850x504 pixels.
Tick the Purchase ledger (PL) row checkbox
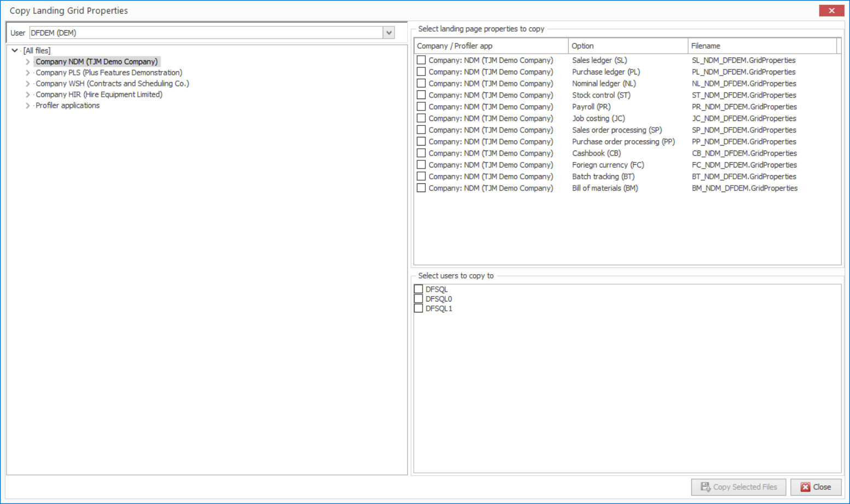(x=421, y=72)
